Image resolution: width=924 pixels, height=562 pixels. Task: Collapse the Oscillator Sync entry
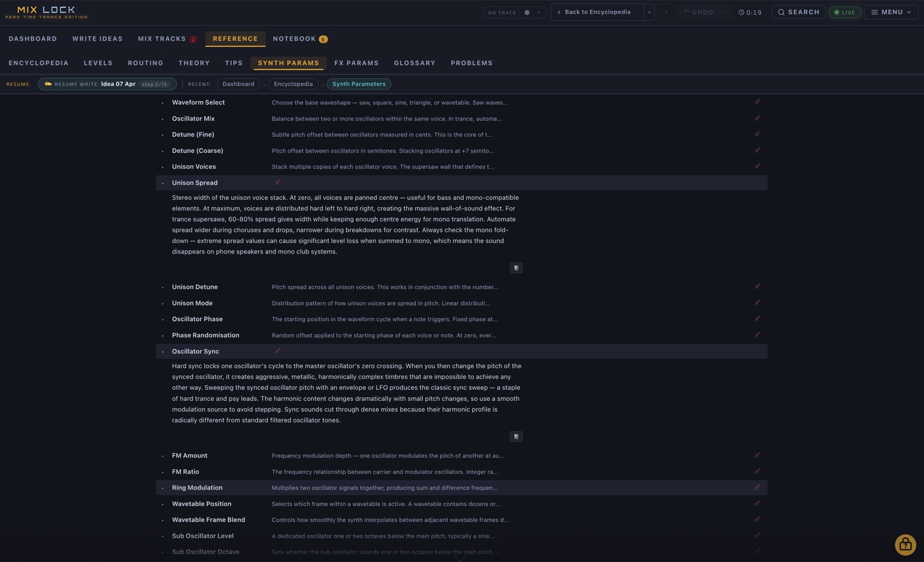click(461, 351)
